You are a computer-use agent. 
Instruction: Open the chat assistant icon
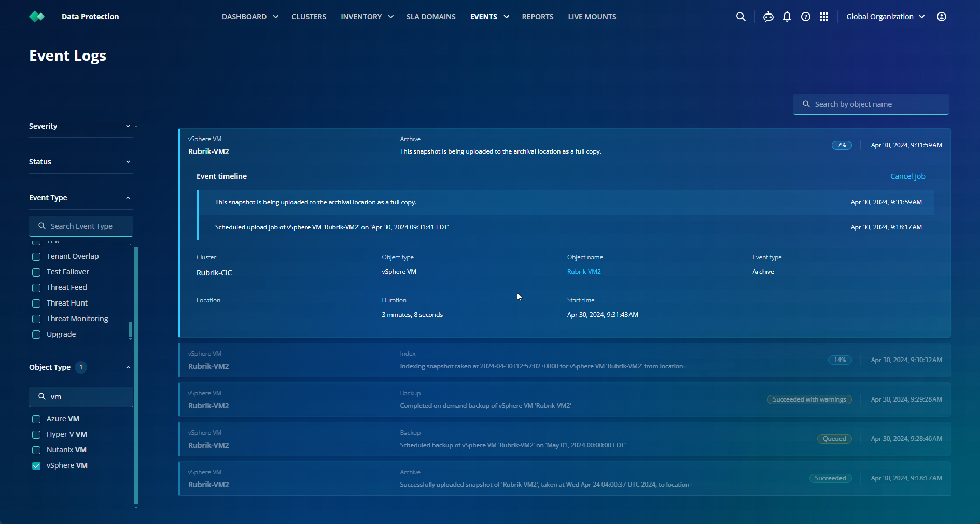[x=768, y=17]
